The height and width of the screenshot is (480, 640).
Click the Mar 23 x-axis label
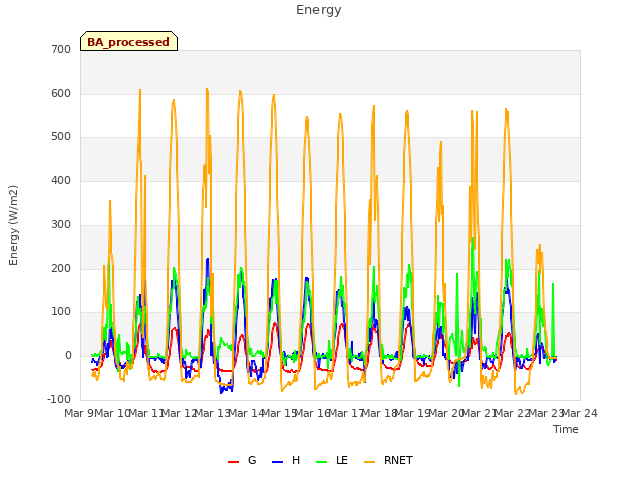(x=547, y=413)
